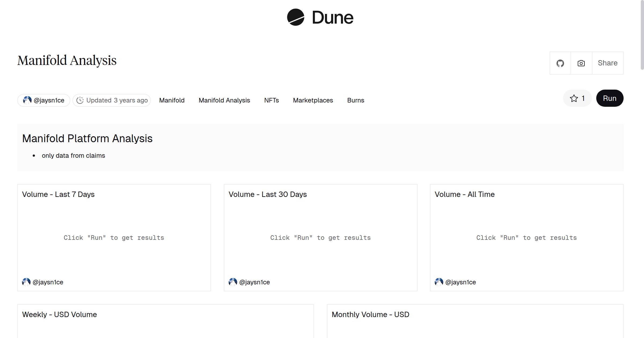
Task: Click avatar in Volume - All Time card
Action: (x=439, y=282)
